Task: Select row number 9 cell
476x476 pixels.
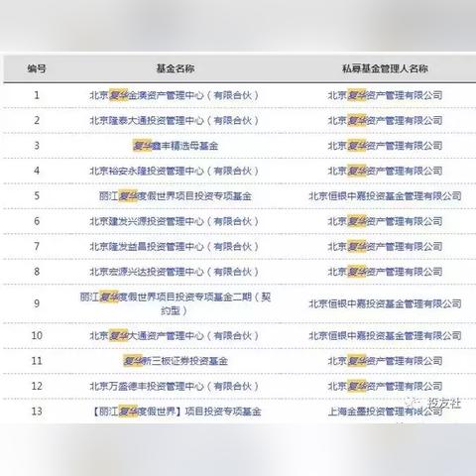Action: [37, 303]
